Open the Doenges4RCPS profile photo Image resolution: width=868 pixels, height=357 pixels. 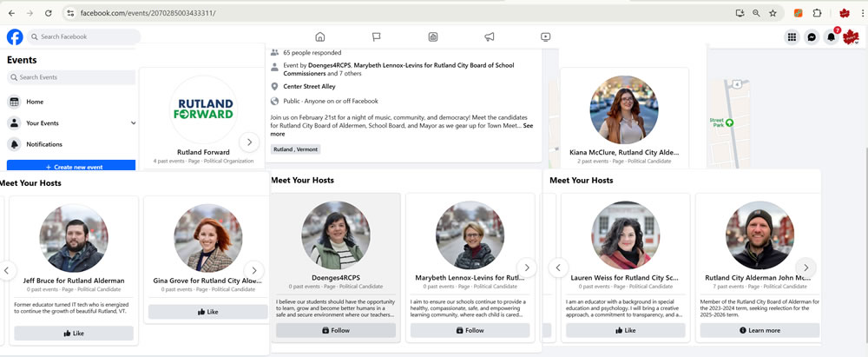pyautogui.click(x=336, y=235)
